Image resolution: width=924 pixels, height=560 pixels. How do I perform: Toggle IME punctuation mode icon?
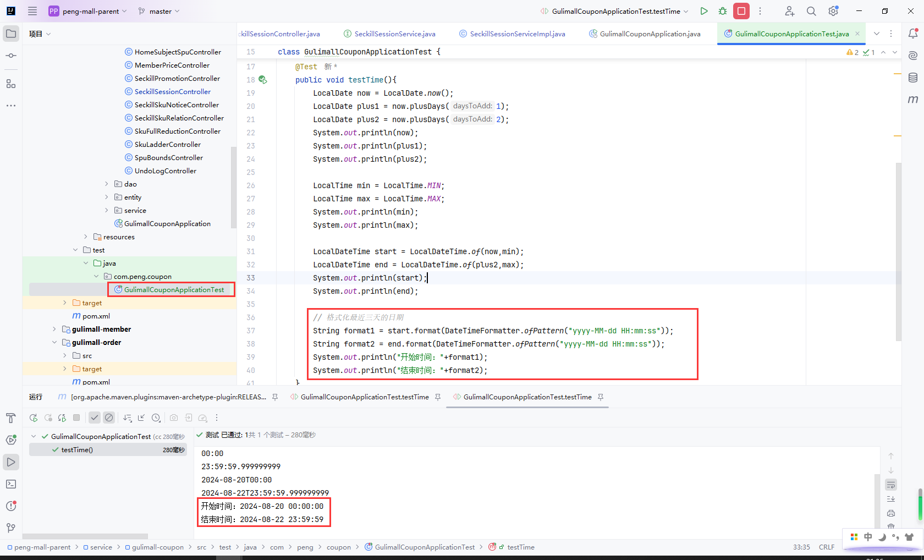coord(895,537)
